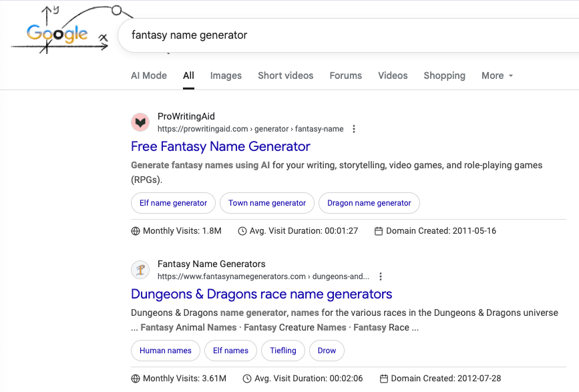Click the globe icon beside Monthly Visits: 1.8M
579x392 pixels.
pyautogui.click(x=136, y=231)
